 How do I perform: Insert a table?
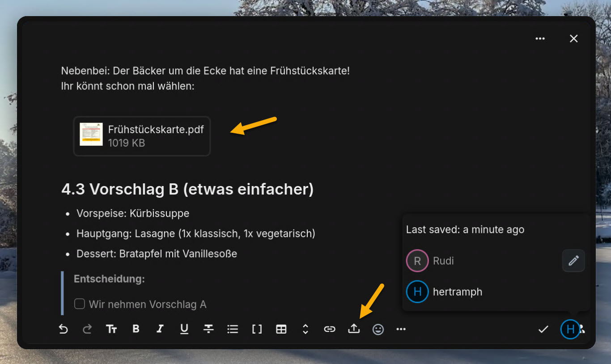click(x=281, y=330)
